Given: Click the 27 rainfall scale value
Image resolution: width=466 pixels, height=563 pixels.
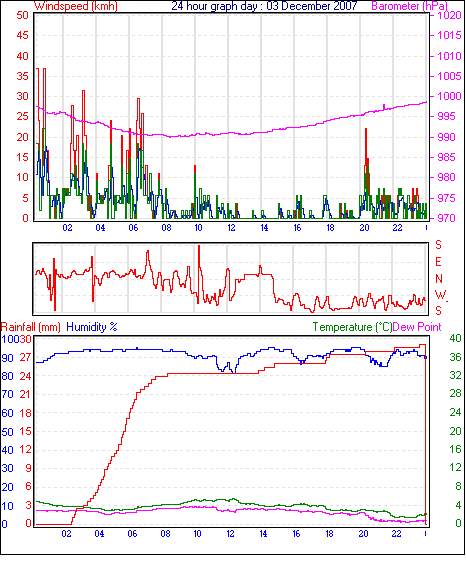Looking at the screenshot, I should (x=25, y=358).
